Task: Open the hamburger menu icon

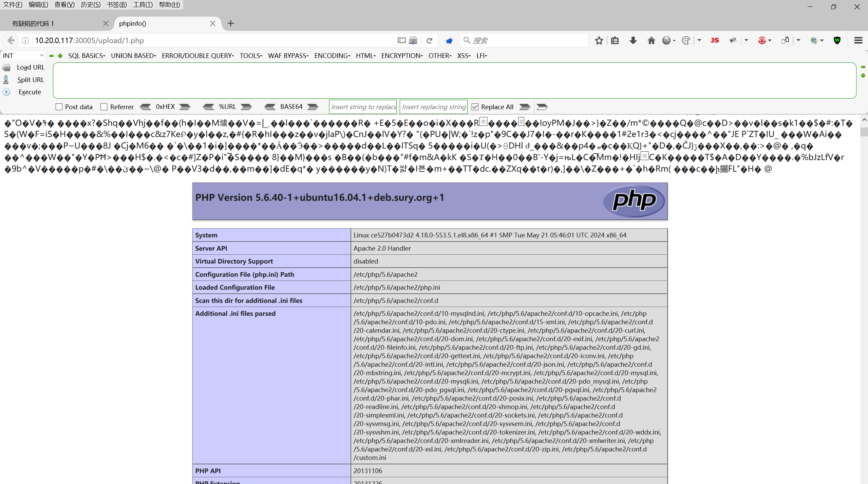Action: coord(858,41)
